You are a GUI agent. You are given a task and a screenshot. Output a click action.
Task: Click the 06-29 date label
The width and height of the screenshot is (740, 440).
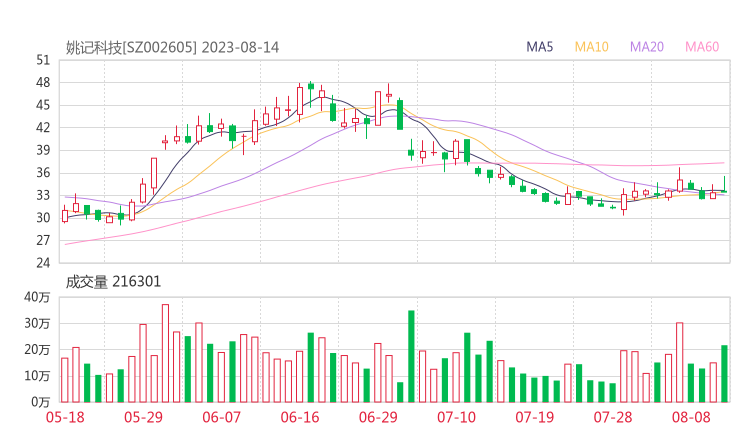(378, 417)
